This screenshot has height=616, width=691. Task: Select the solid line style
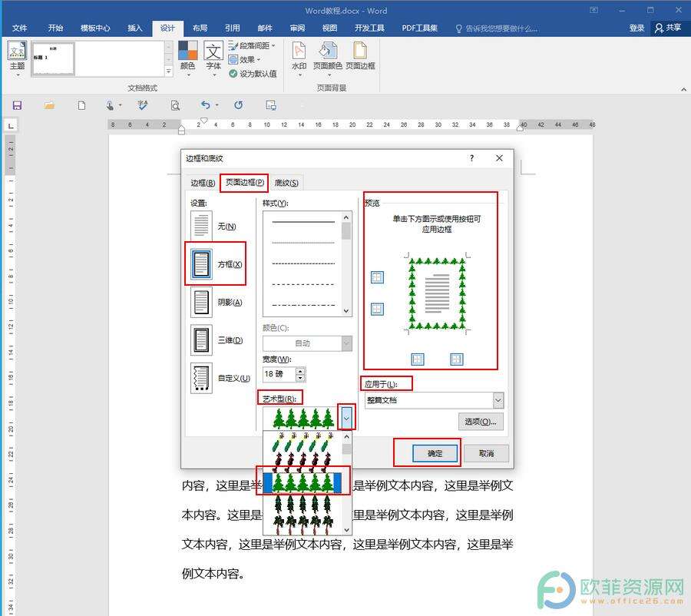[303, 222]
